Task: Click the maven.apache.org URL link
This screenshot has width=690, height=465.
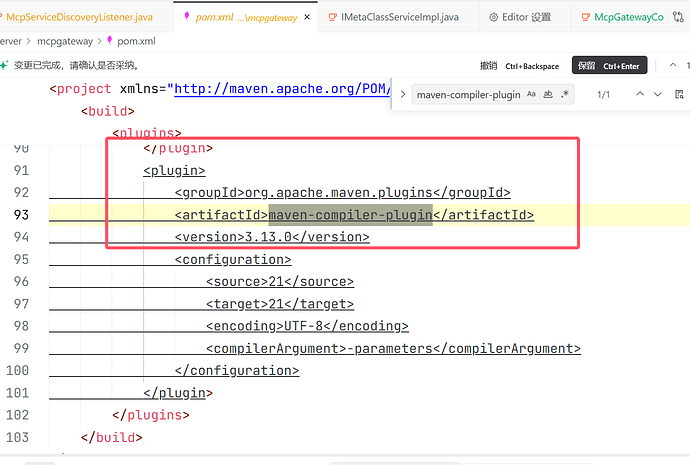Action: coord(282,89)
